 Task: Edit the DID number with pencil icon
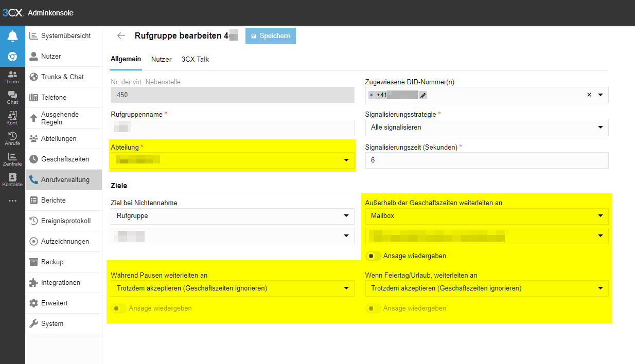pyautogui.click(x=422, y=95)
